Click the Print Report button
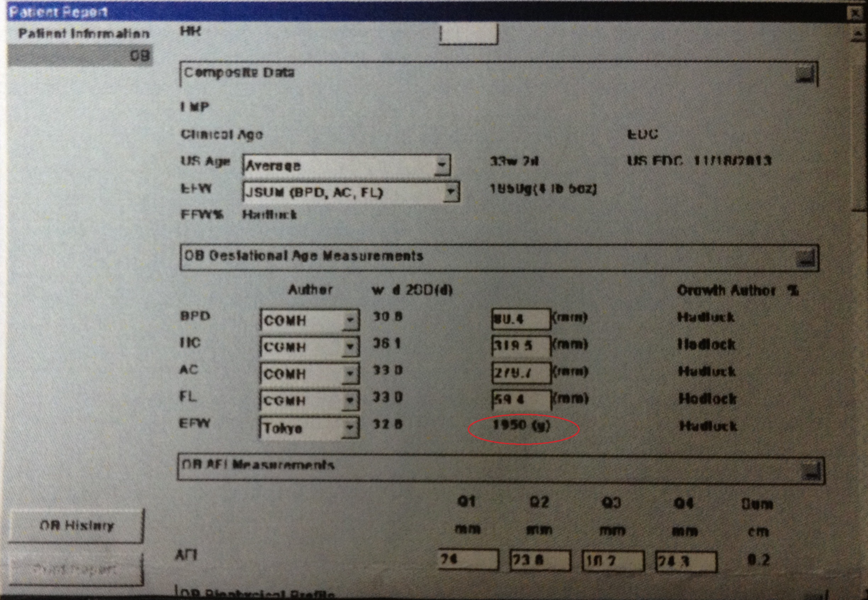 point(76,570)
